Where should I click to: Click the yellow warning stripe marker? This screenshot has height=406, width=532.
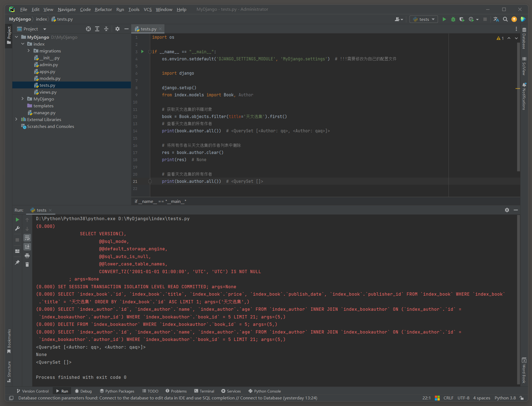[x=518, y=88]
